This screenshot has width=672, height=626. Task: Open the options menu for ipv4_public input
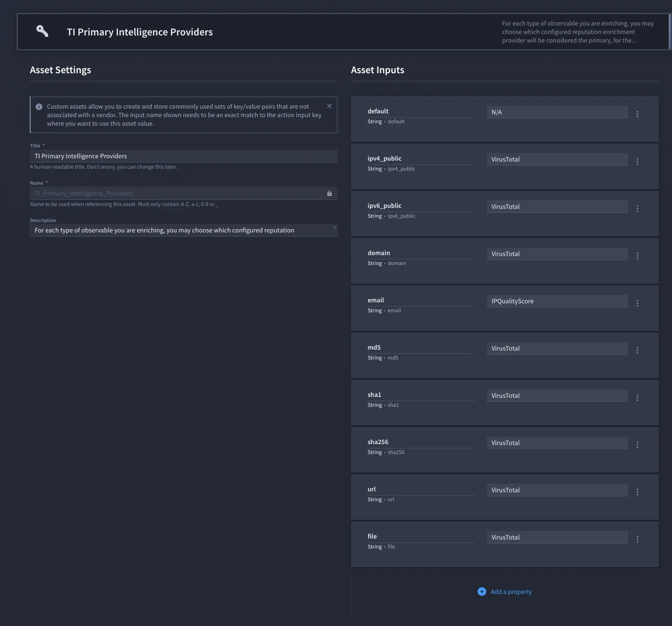tap(638, 162)
